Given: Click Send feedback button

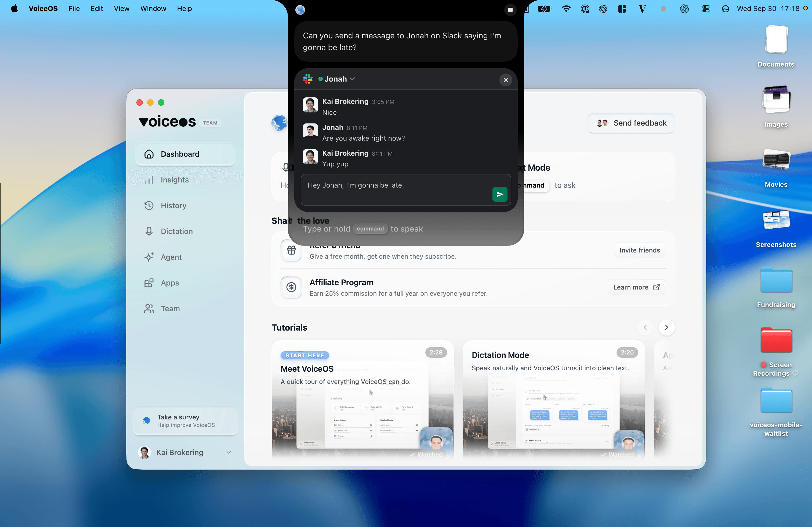Looking at the screenshot, I should 631,123.
